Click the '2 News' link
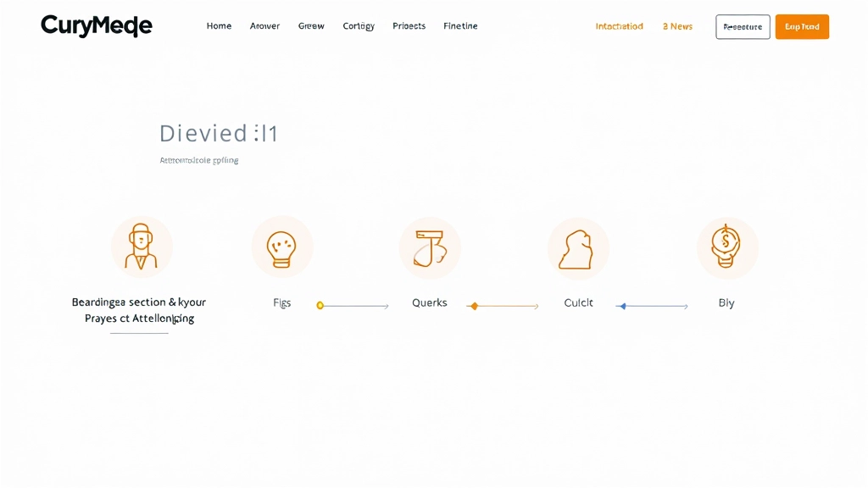This screenshot has width=868, height=488. (x=676, y=26)
